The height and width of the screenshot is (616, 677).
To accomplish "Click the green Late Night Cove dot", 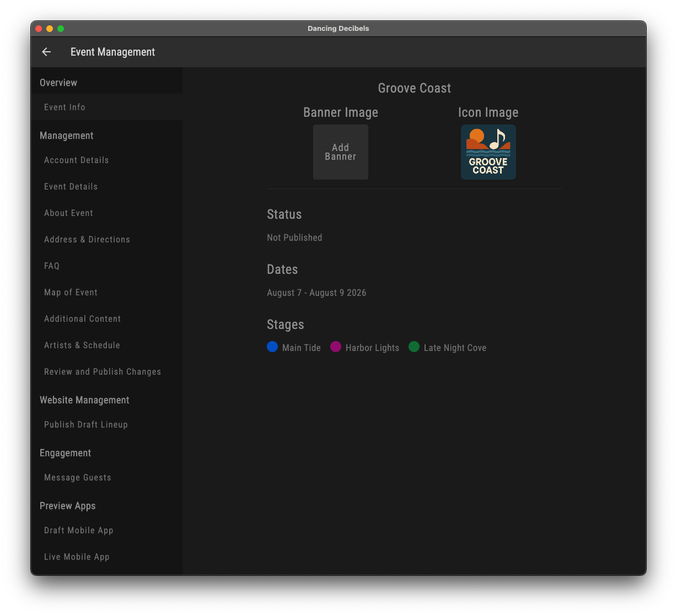I will 414,347.
